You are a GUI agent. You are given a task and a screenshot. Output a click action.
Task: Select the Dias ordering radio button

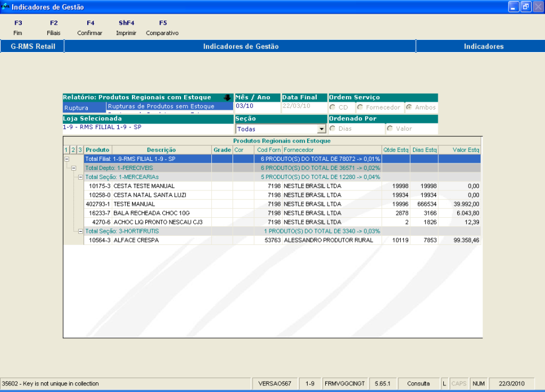click(332, 128)
